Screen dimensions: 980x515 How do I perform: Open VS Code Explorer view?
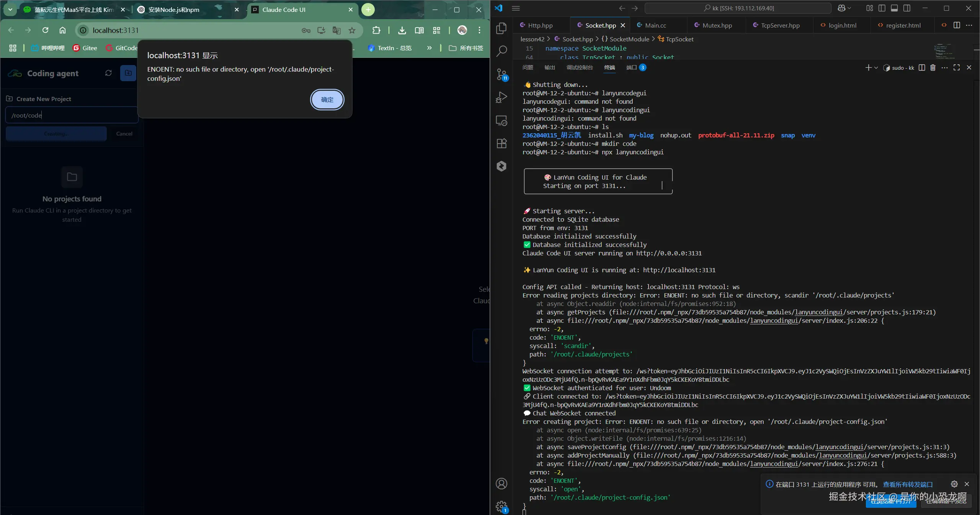pos(501,28)
